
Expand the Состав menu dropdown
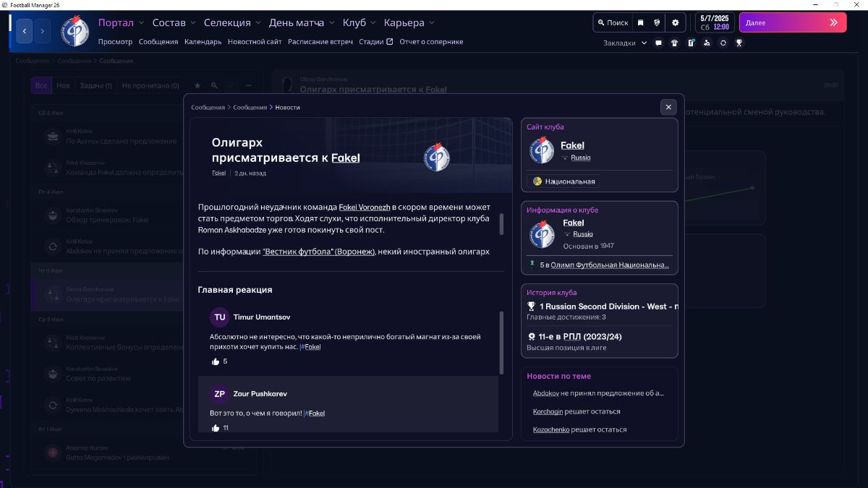pos(173,23)
